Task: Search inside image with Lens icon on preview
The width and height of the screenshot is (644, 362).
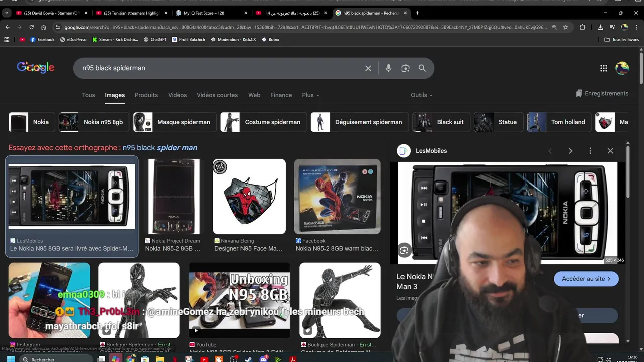Action: pos(404,250)
